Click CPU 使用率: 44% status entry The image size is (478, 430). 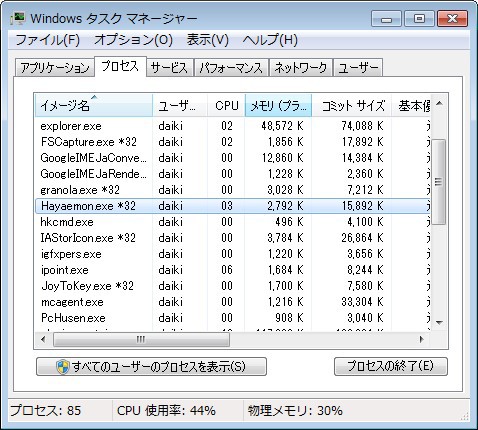[166, 411]
